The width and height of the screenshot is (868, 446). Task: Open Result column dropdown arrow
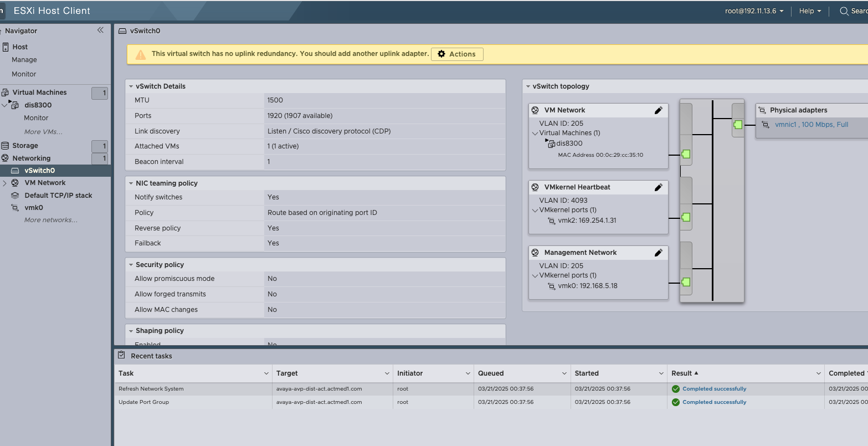pyautogui.click(x=818, y=373)
